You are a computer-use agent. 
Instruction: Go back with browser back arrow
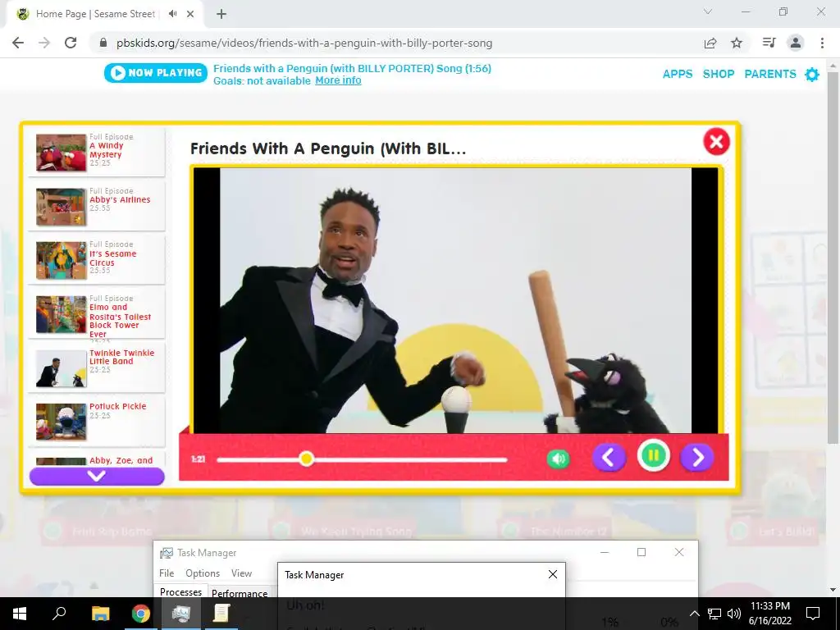(x=18, y=43)
